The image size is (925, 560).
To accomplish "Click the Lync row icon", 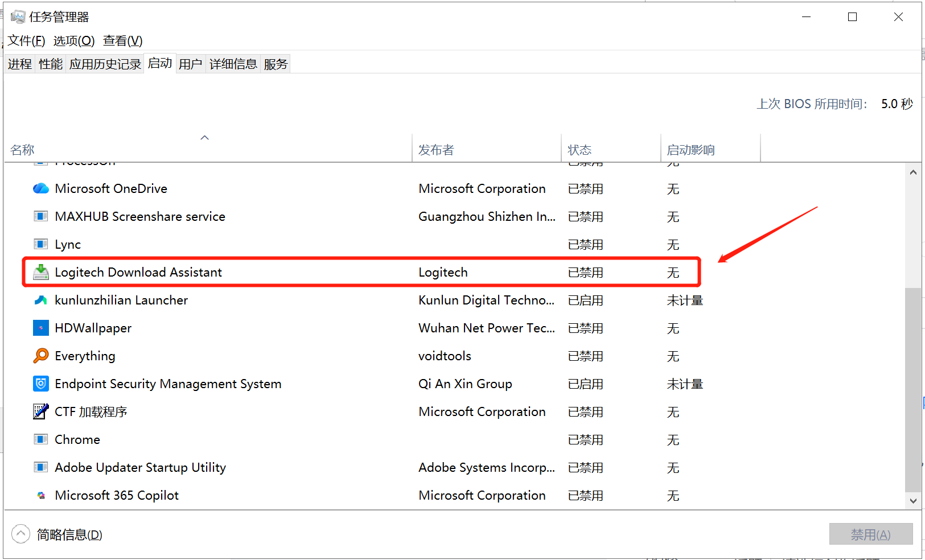I will [41, 244].
